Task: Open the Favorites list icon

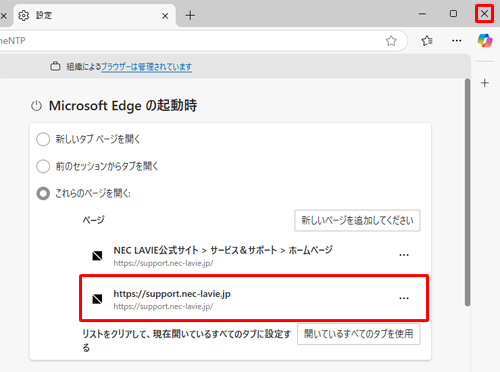Action: point(427,41)
